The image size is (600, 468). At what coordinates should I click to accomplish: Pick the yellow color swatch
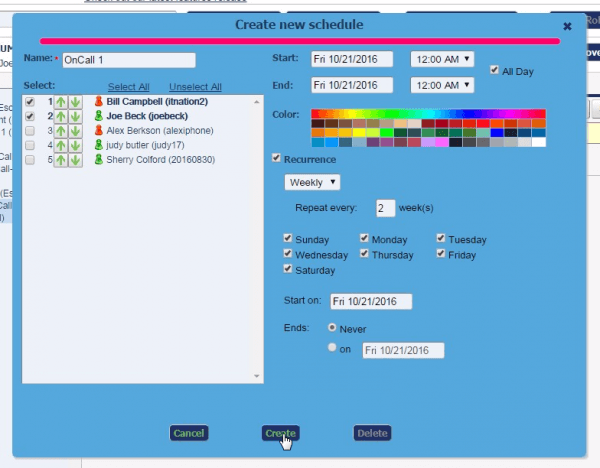pos(359,133)
